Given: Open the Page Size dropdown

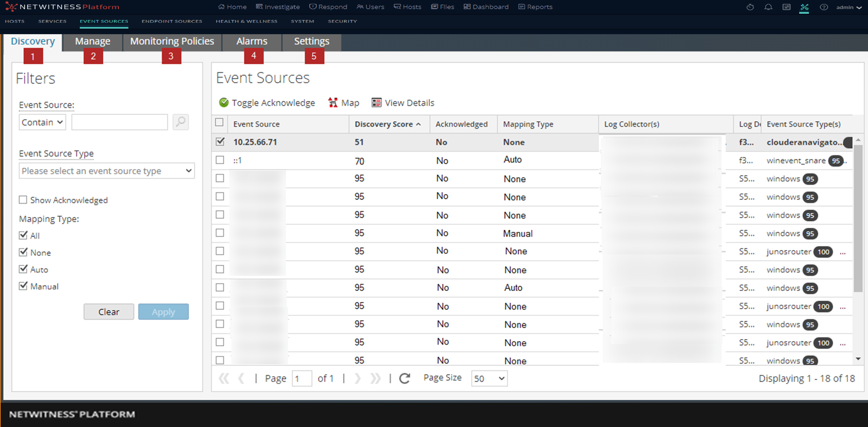Looking at the screenshot, I should pos(489,378).
